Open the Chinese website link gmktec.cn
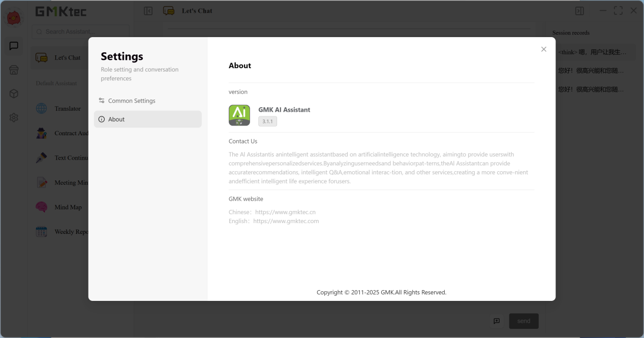 (285, 212)
